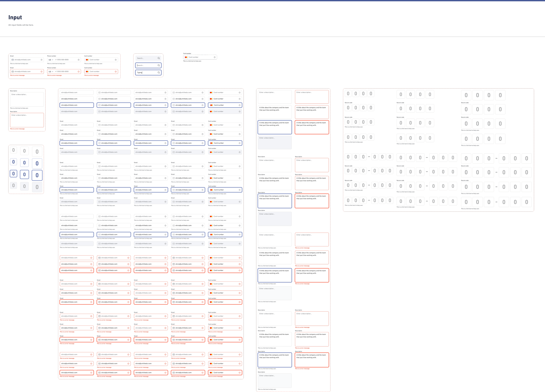This screenshot has width=545, height=392.
Task: Click largest disabled gray 0 box in small code panel
Action: [37, 187]
